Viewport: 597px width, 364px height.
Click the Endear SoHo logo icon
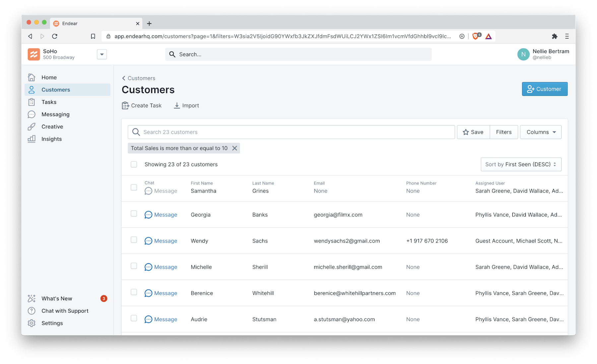(x=34, y=54)
